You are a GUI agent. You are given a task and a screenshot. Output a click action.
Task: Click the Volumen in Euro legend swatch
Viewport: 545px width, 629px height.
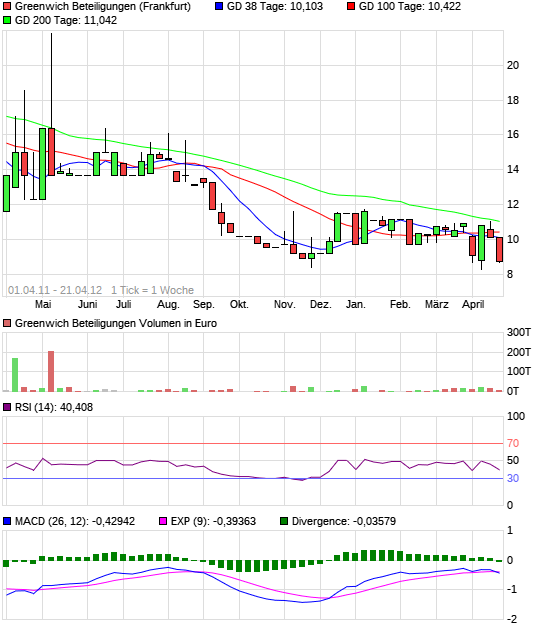click(7, 323)
